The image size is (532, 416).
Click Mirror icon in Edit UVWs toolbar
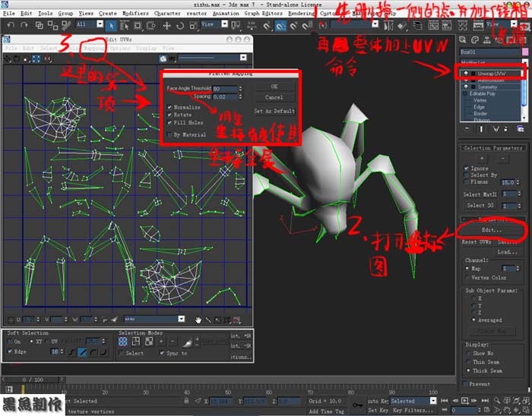[47, 58]
